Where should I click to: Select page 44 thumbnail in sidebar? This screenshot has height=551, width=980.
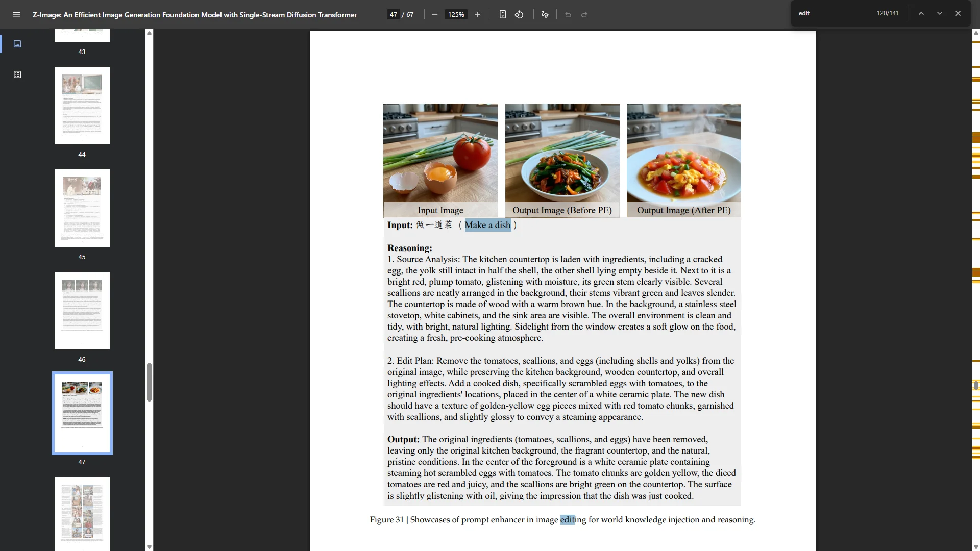point(82,106)
